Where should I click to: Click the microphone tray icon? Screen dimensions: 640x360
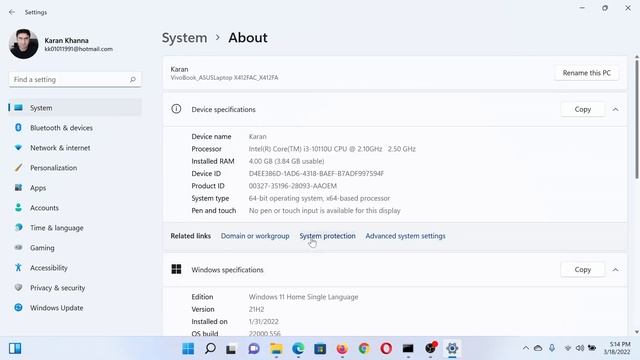(x=552, y=348)
